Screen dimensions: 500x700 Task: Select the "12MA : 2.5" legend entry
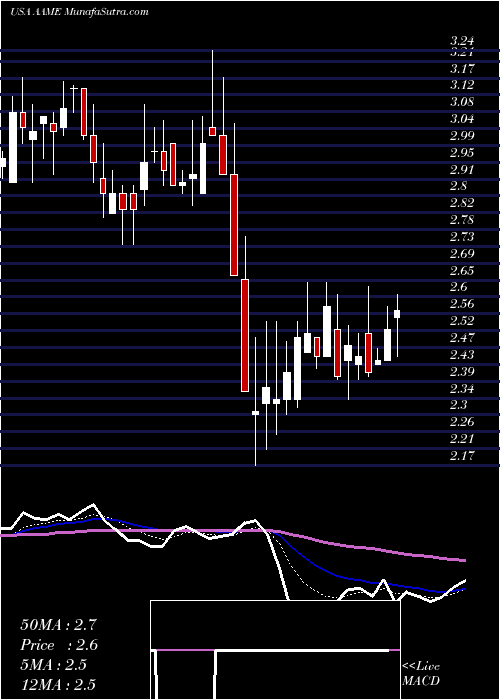[58, 685]
